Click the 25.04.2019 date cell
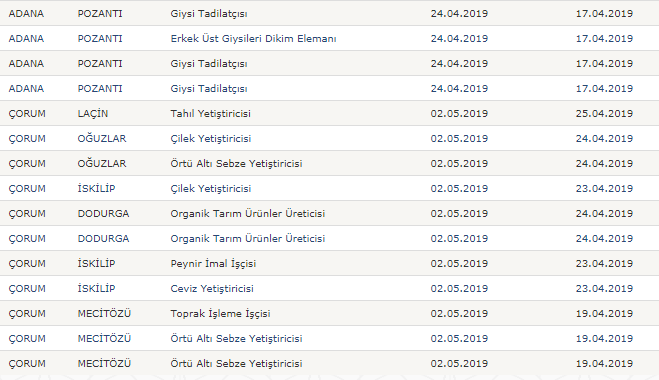This screenshot has width=659, height=380. [604, 113]
